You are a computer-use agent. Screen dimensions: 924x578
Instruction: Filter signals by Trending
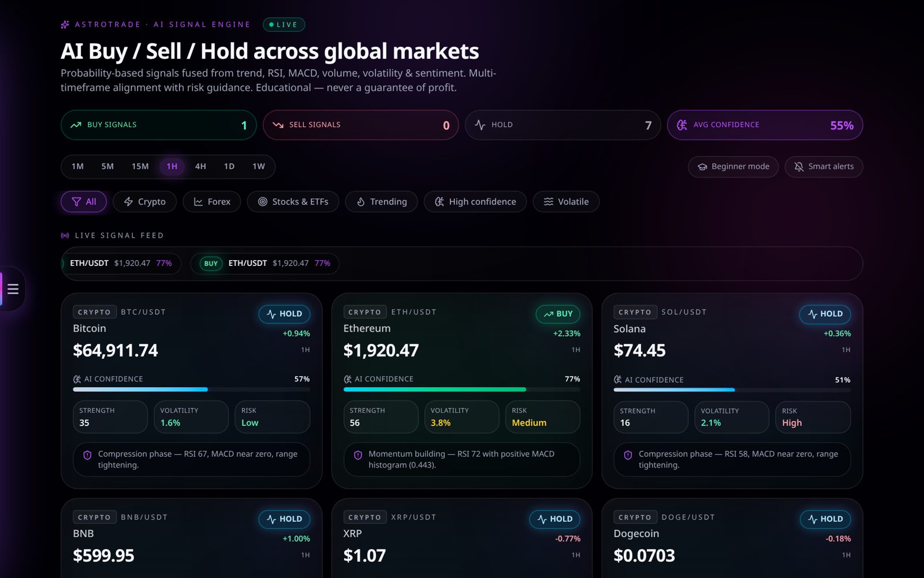pos(381,202)
